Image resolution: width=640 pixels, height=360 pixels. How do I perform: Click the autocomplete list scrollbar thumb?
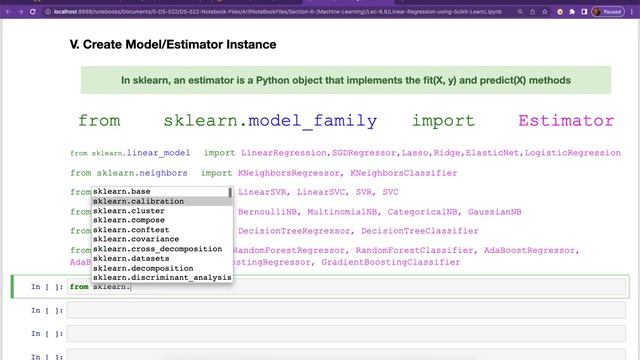(x=230, y=192)
